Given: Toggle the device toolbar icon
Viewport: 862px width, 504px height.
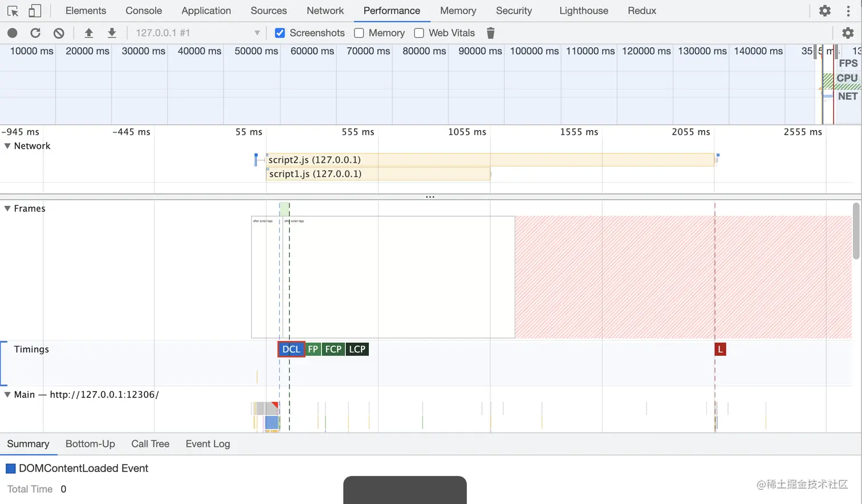Looking at the screenshot, I should [35, 11].
